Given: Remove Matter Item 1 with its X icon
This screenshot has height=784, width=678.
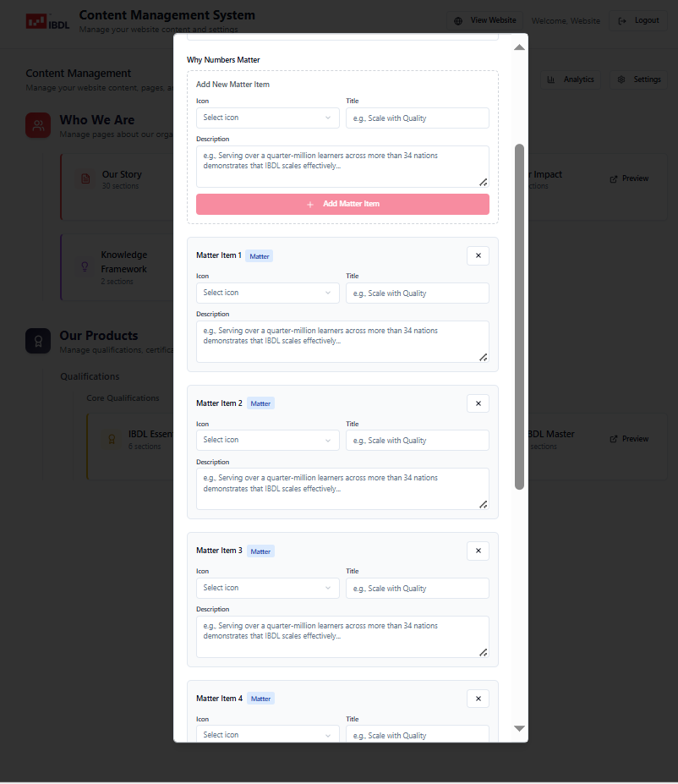Looking at the screenshot, I should pyautogui.click(x=478, y=255).
